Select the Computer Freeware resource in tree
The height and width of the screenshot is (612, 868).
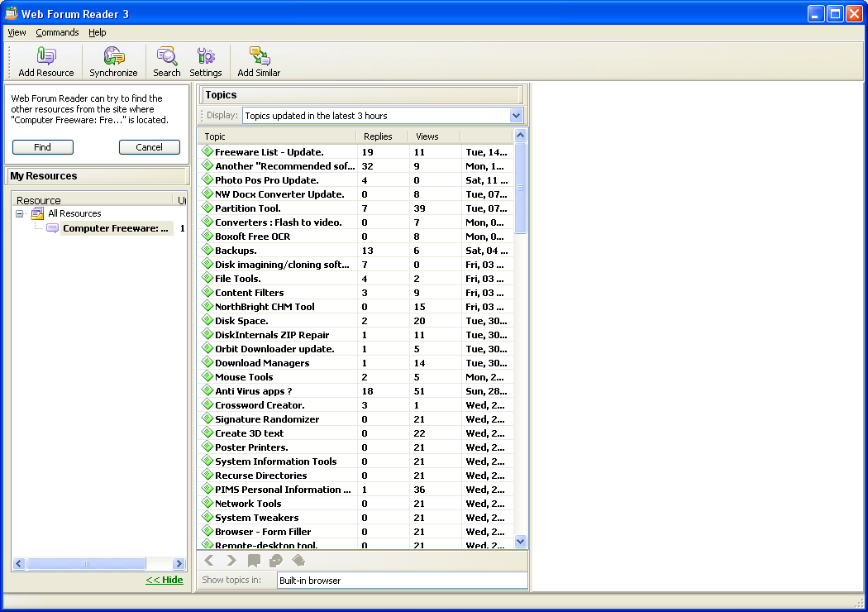coord(116,228)
